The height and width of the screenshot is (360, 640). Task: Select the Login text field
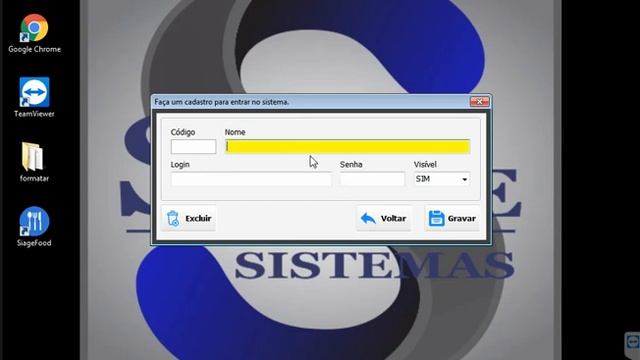pyautogui.click(x=251, y=179)
